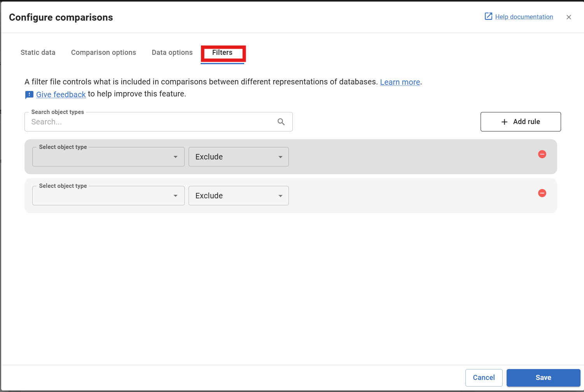Click the Give feedback link text
This screenshot has height=392, width=584.
click(61, 94)
